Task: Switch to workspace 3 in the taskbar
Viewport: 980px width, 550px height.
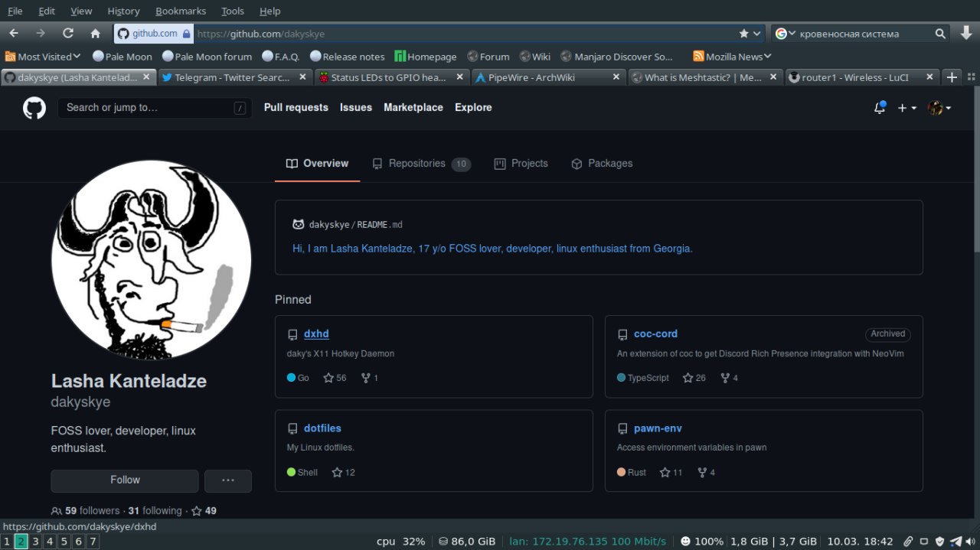Action: click(x=35, y=542)
